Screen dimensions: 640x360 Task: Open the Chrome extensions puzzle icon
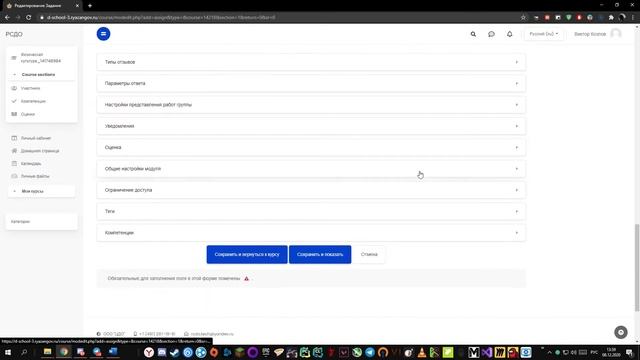click(x=611, y=18)
